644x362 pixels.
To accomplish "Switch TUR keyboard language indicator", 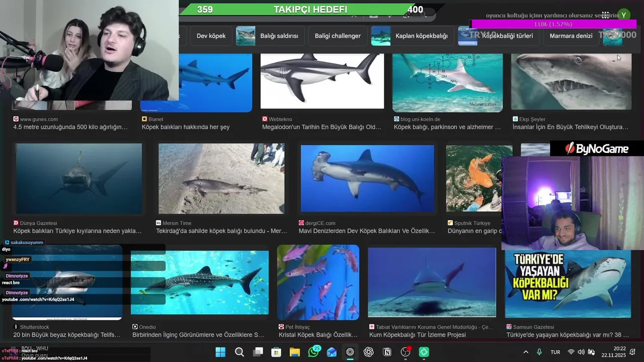I will click(x=555, y=352).
